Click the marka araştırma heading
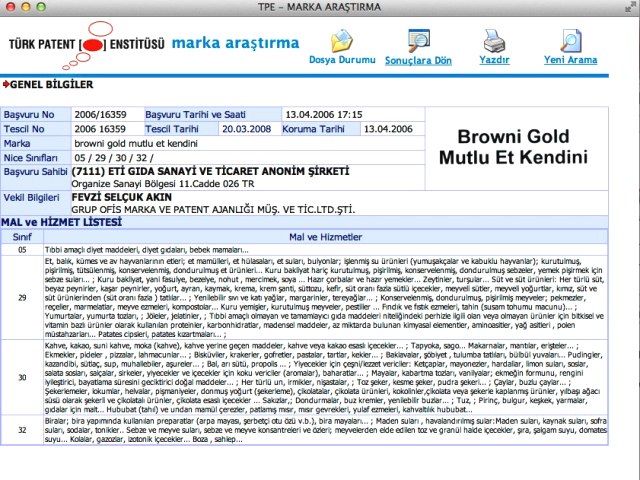 [x=235, y=43]
